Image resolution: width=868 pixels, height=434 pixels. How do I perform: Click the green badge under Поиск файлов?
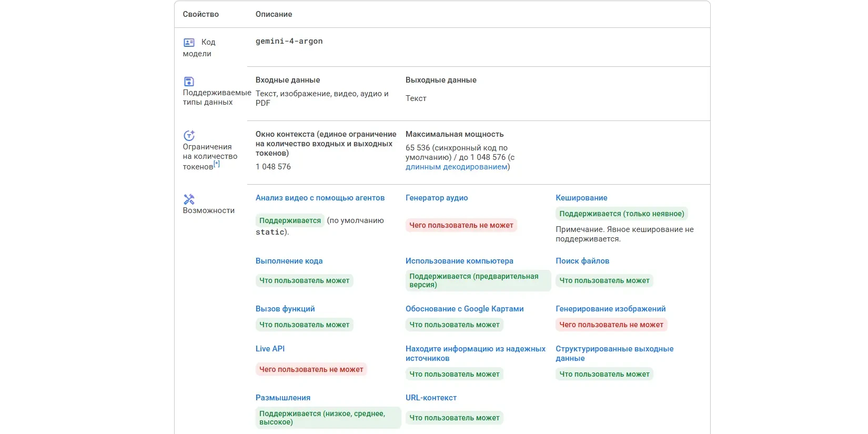(x=604, y=280)
